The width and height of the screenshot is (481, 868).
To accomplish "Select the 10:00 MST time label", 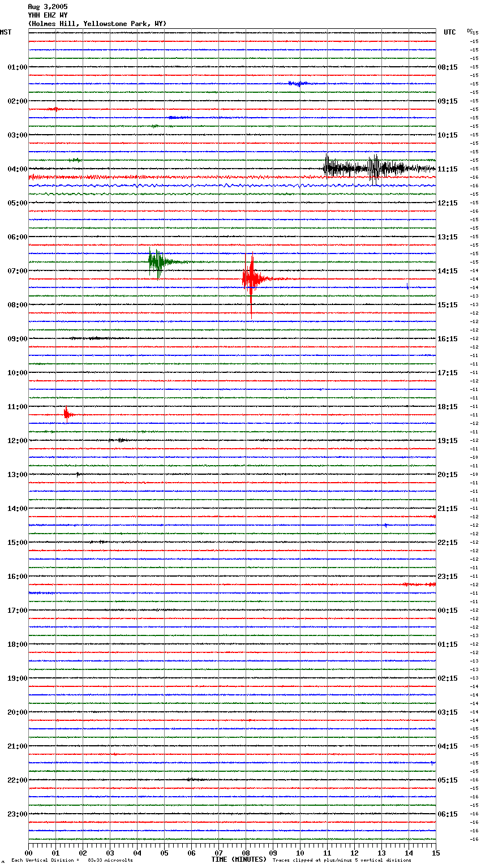I will tap(18, 373).
